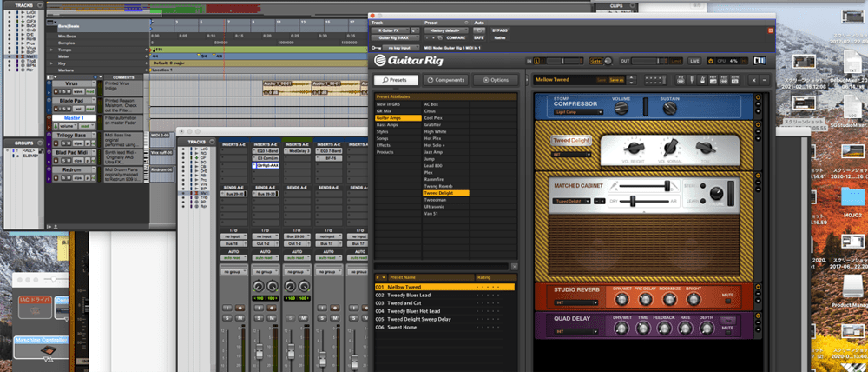Open the Studio Reverb INIT preset dropdown
868x372 pixels.
point(575,303)
